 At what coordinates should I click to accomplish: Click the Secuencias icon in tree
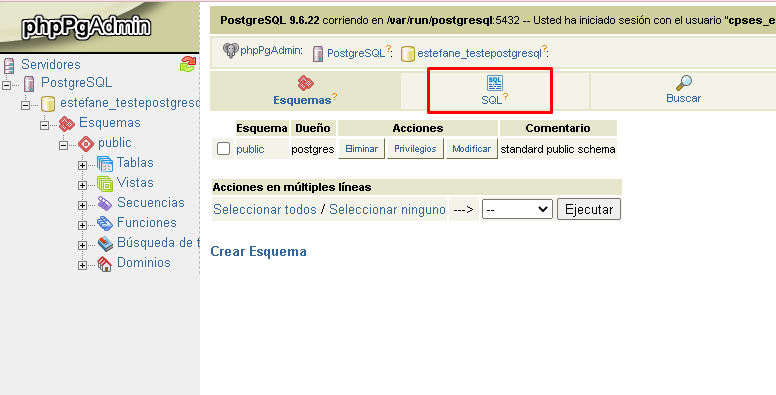(105, 203)
